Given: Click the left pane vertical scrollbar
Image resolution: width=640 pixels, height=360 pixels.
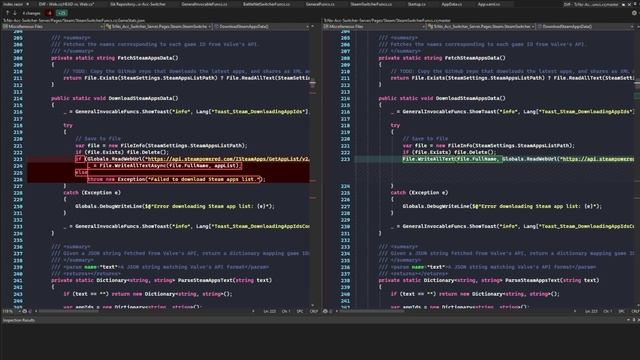Looking at the screenshot, I should click(x=313, y=167).
